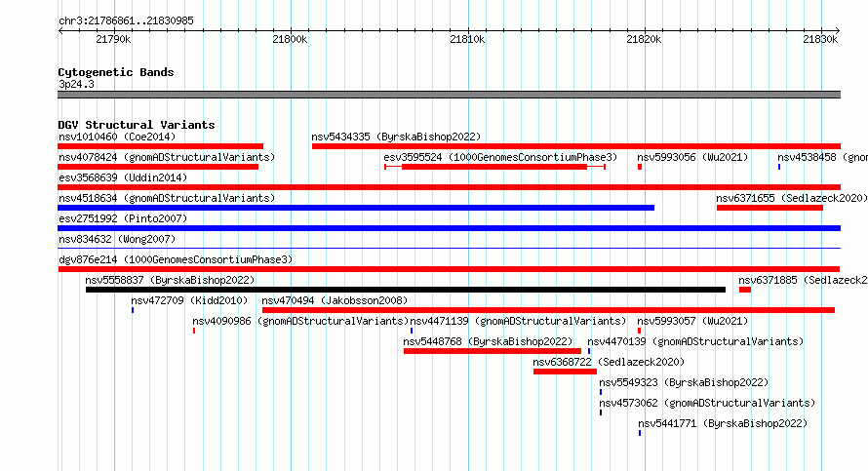Click the Cytogenetic Bands track title

(116, 72)
